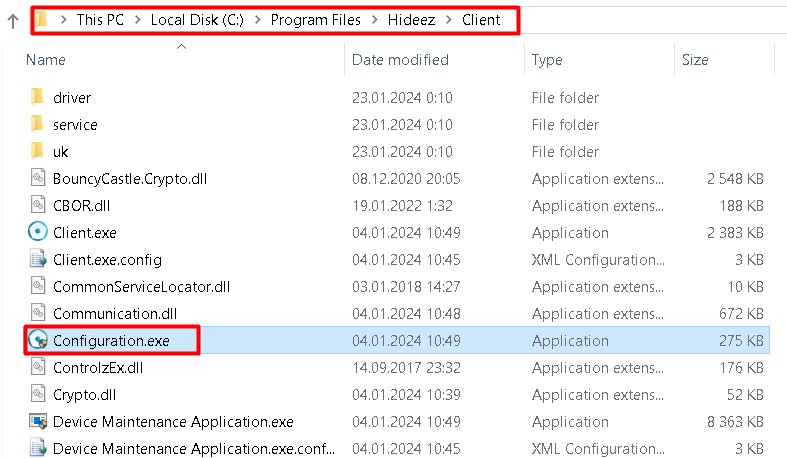The height and width of the screenshot is (458, 787).
Task: Click the driver folder icon
Action: 37,98
